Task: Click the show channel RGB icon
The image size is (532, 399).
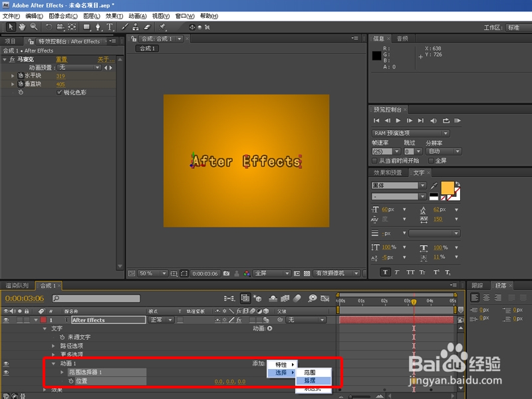Action: point(247,273)
